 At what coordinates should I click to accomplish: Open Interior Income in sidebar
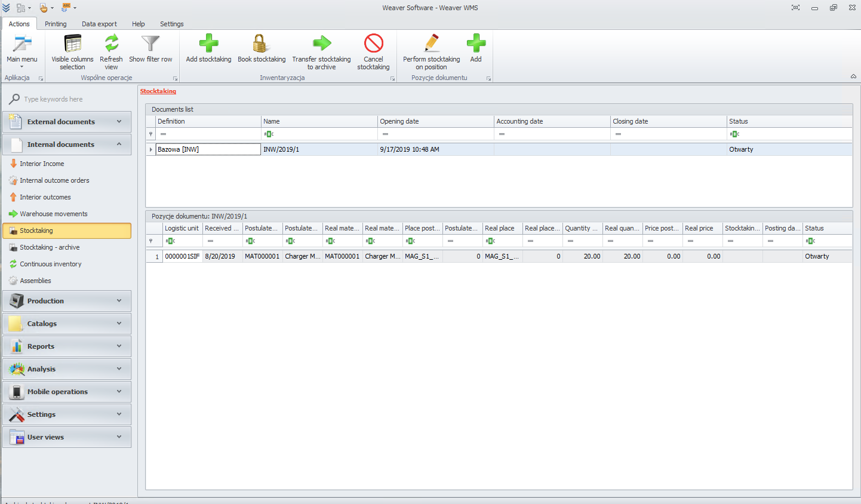[x=42, y=164]
